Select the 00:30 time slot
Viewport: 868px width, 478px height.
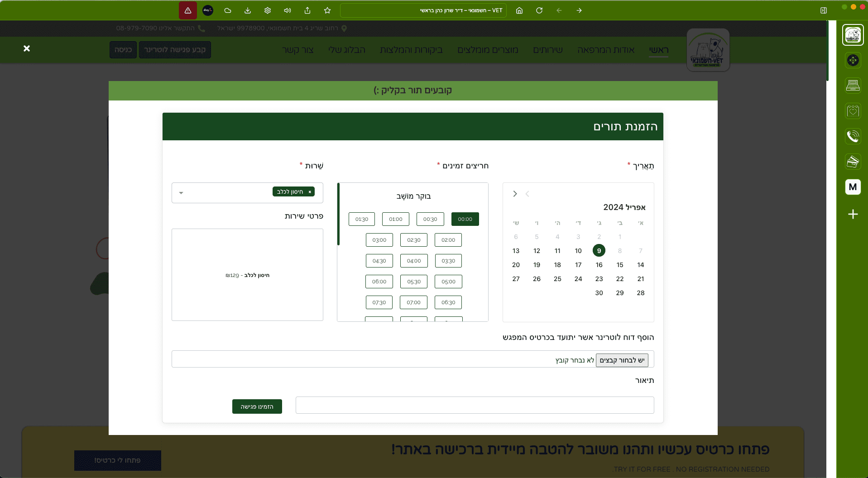click(430, 219)
